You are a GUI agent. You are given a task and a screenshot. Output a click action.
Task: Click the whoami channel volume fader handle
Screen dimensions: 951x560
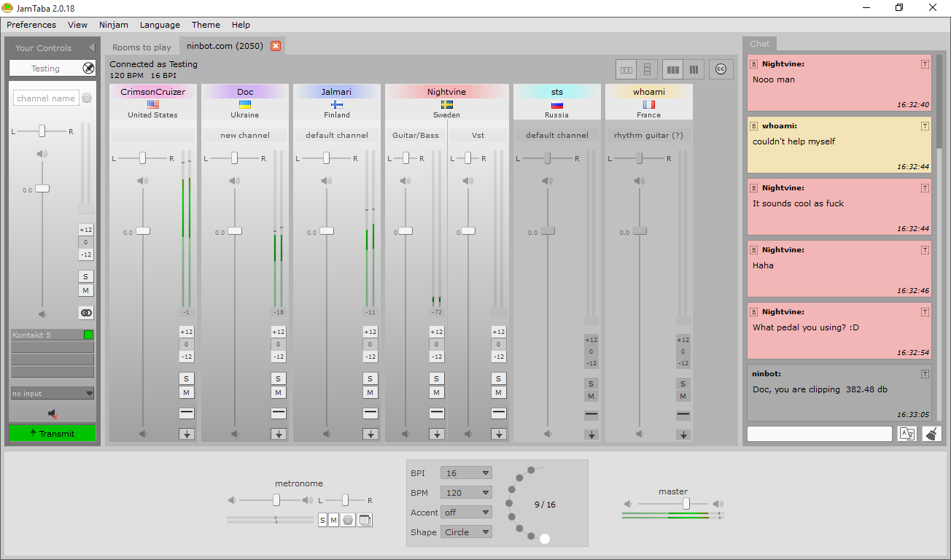640,231
